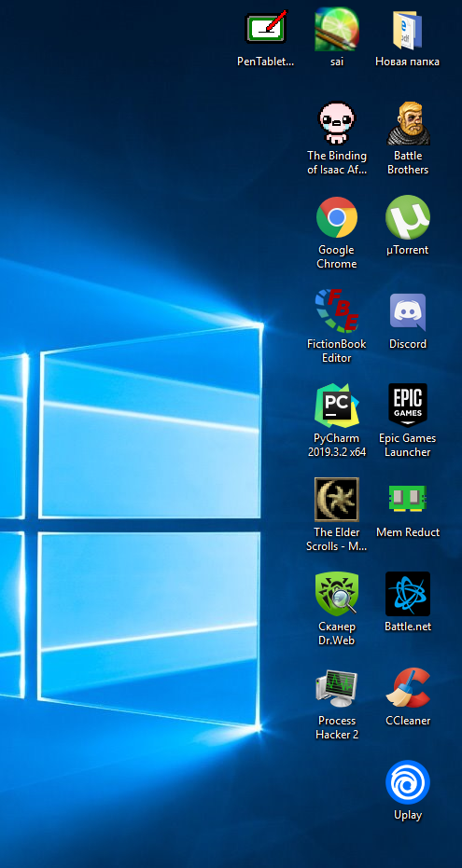The height and width of the screenshot is (868, 462).
Task: Click the Epic Games Launcher text label
Action: click(408, 445)
